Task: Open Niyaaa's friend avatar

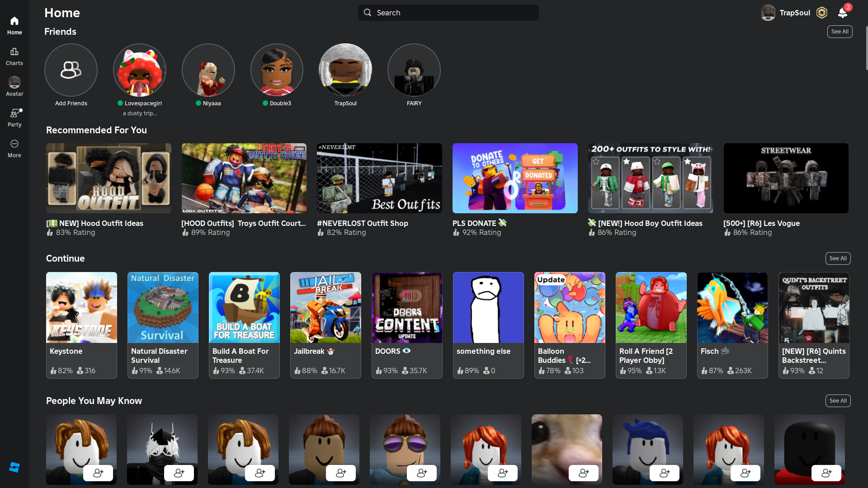Action: (208, 70)
